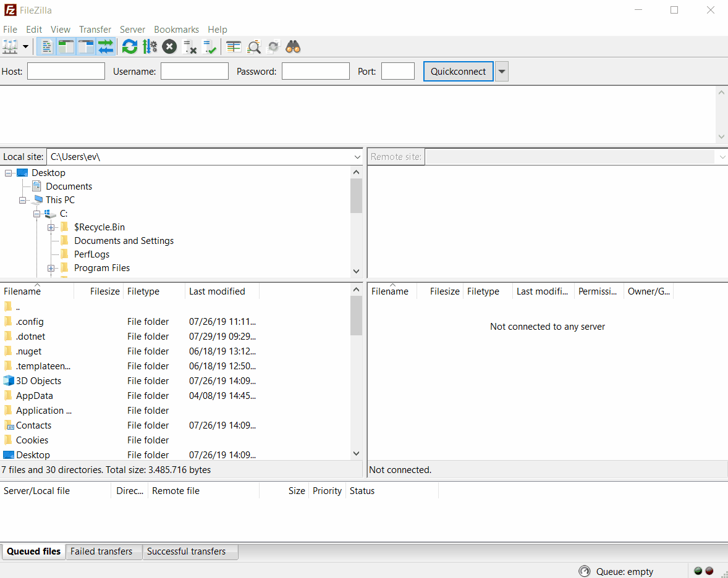
Task: Focus the Username input field
Action: click(195, 72)
